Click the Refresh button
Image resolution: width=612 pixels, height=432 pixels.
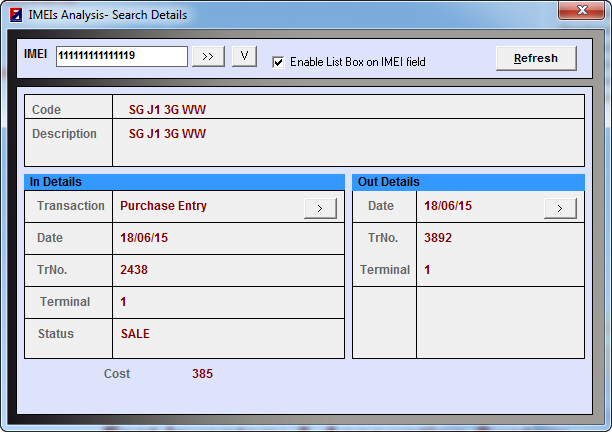click(535, 58)
